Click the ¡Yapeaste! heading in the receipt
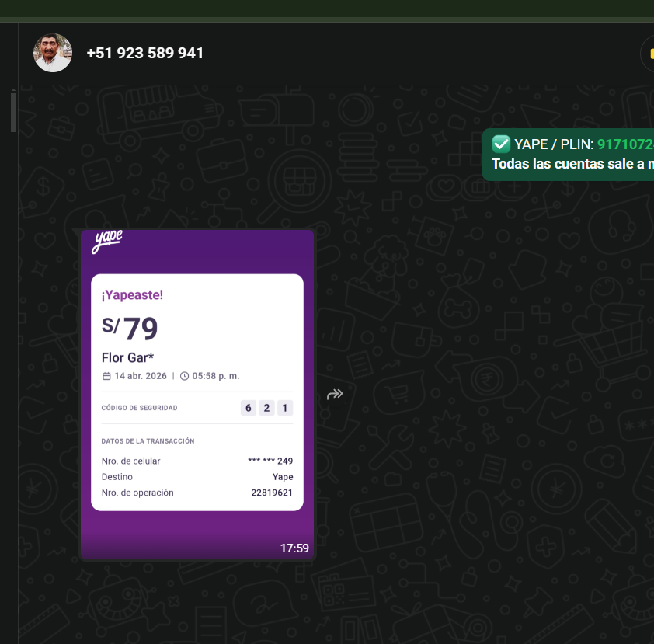This screenshot has height=644, width=654. pos(132,295)
